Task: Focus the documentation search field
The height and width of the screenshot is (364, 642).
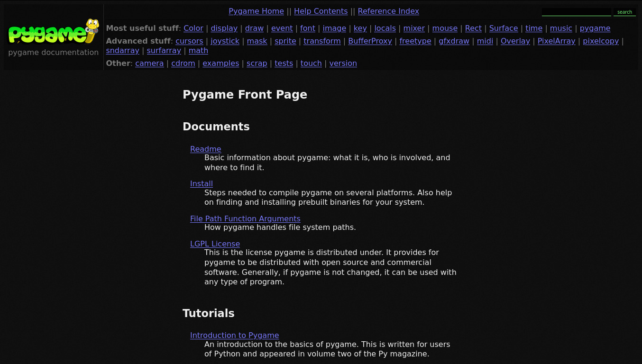Action: coord(576,12)
